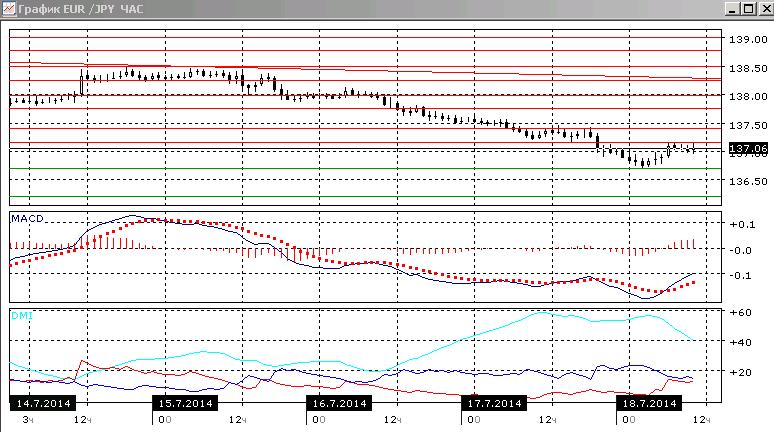Click the chart title 'График EUR /JPY ЧАС'
This screenshot has width=774, height=432.
pyautogui.click(x=80, y=9)
